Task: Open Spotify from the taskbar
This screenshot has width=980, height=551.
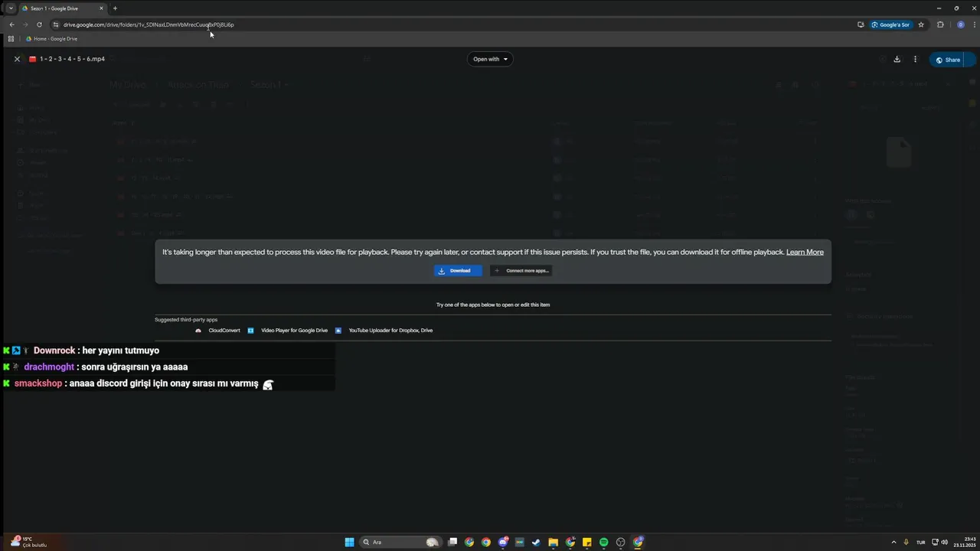Action: click(x=603, y=543)
